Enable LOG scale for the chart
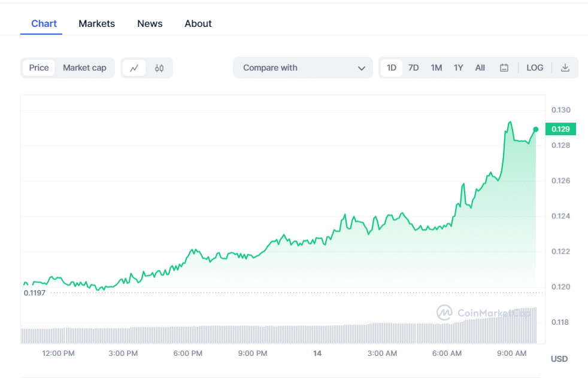Image resolution: width=588 pixels, height=378 pixels. tap(534, 68)
